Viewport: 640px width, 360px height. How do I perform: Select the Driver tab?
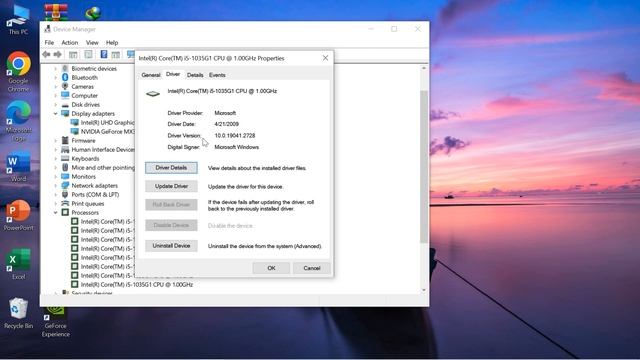[173, 74]
